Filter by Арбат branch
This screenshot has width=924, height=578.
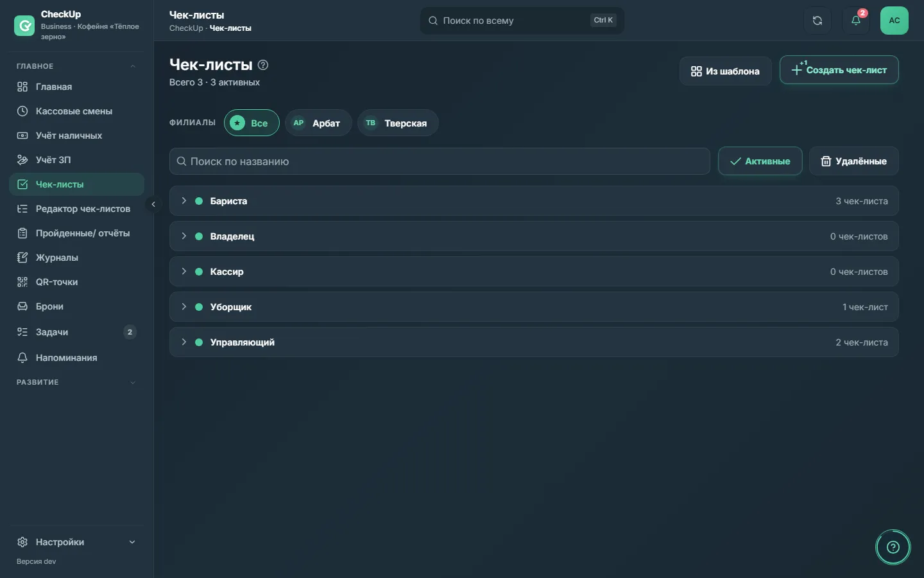click(318, 123)
